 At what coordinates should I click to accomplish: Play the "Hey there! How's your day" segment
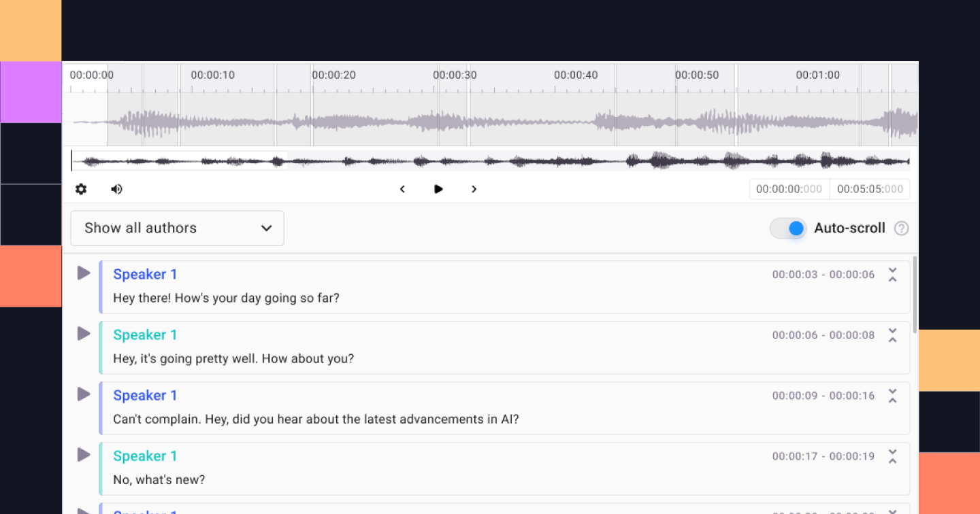point(84,273)
